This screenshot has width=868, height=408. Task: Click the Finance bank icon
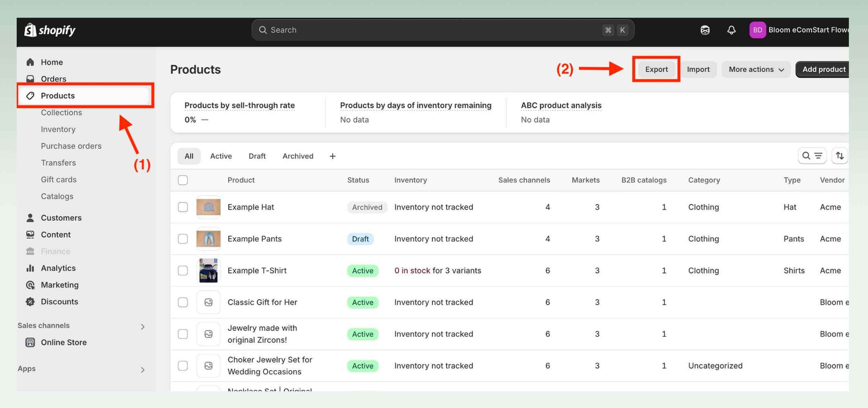(x=30, y=251)
